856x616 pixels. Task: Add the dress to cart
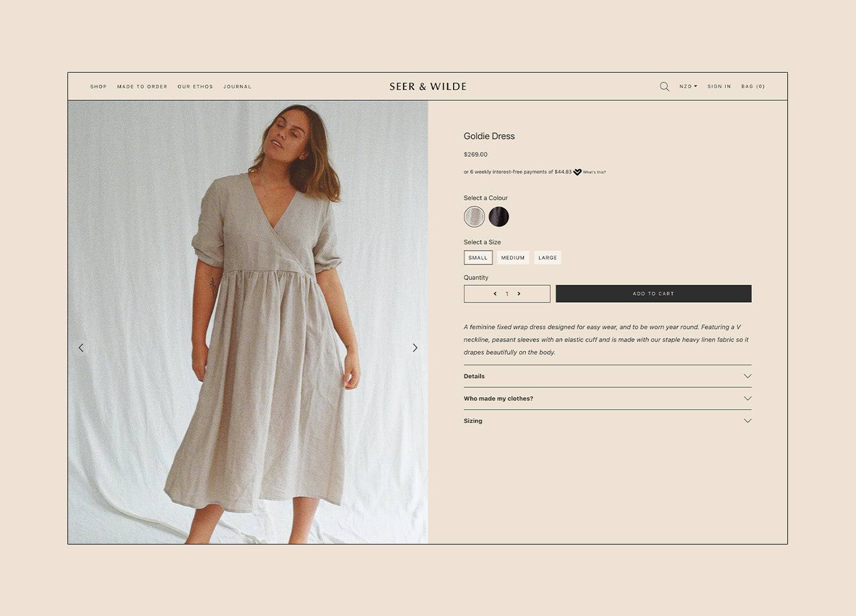pyautogui.click(x=653, y=293)
